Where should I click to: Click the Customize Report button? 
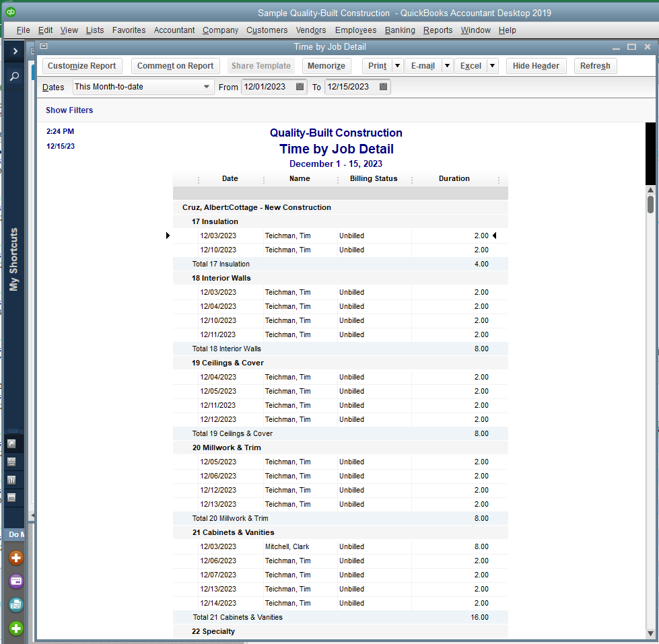point(81,65)
